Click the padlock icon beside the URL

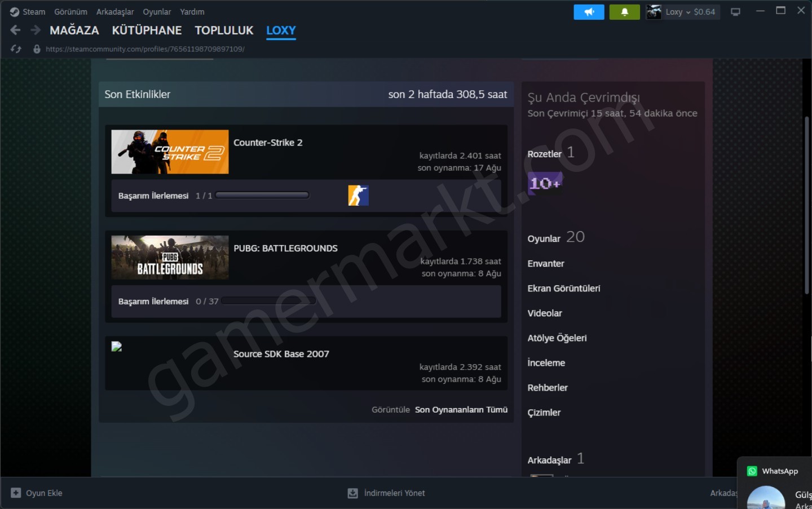coord(37,49)
